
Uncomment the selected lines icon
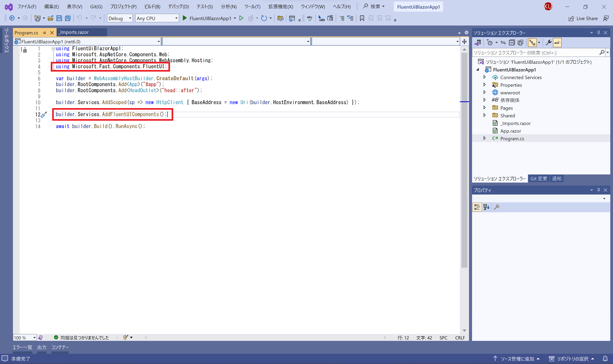click(x=350, y=18)
